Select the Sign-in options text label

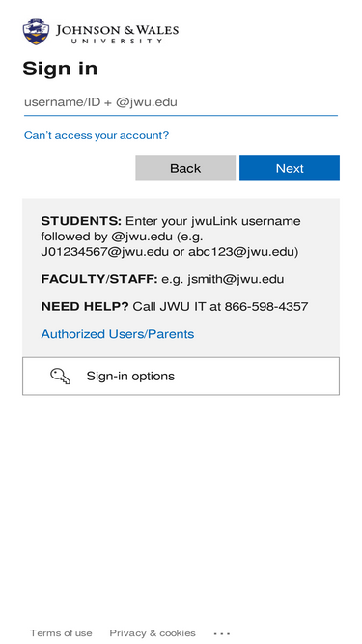click(130, 376)
